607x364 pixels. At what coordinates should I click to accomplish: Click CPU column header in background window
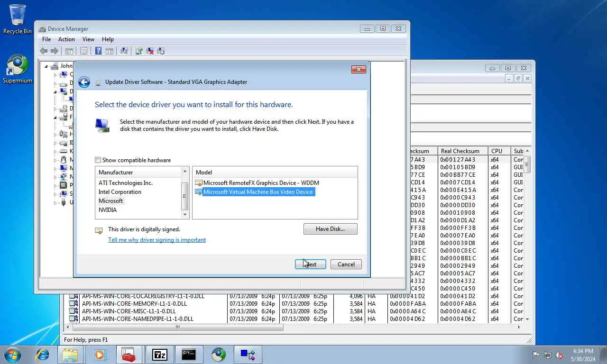[498, 151]
